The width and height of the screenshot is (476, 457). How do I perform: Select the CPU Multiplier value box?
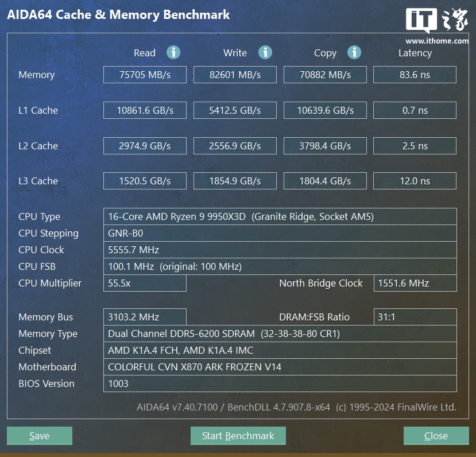145,283
